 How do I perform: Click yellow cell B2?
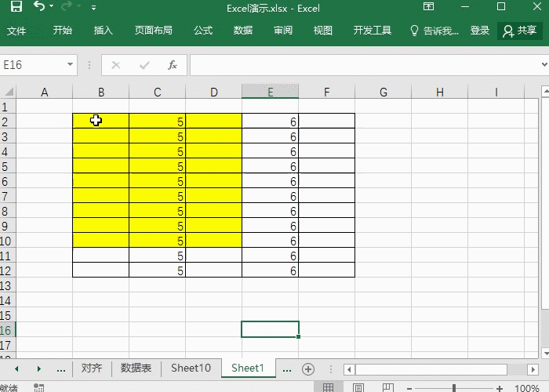click(100, 121)
